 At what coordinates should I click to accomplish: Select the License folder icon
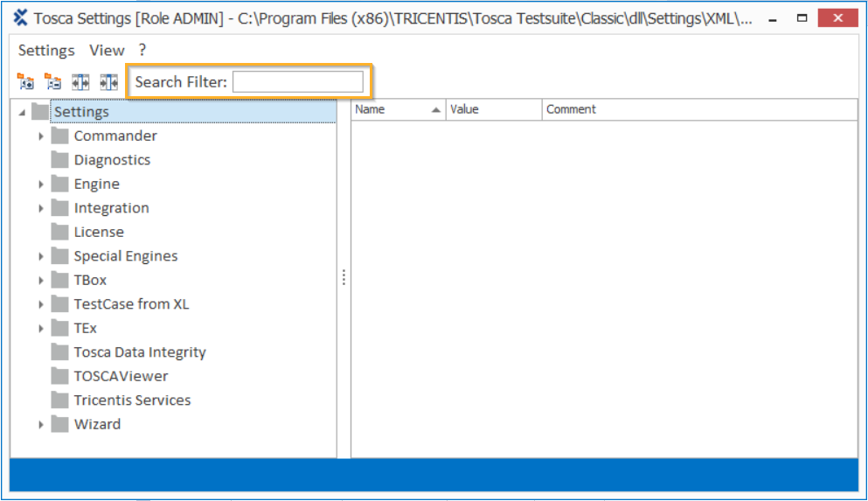coord(59,232)
